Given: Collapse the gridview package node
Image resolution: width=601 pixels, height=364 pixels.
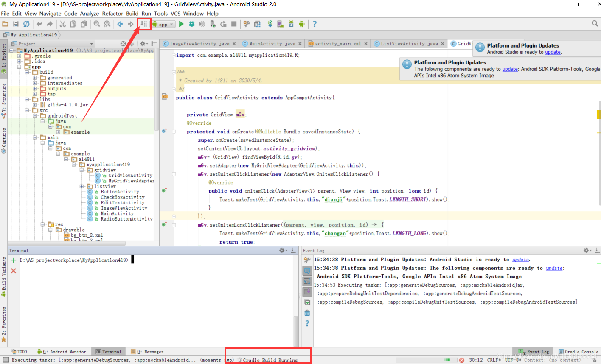Looking at the screenshot, I should (x=81, y=170).
